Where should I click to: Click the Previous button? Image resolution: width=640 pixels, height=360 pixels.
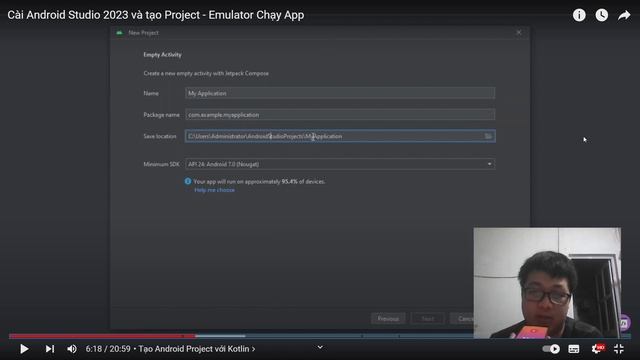388,318
